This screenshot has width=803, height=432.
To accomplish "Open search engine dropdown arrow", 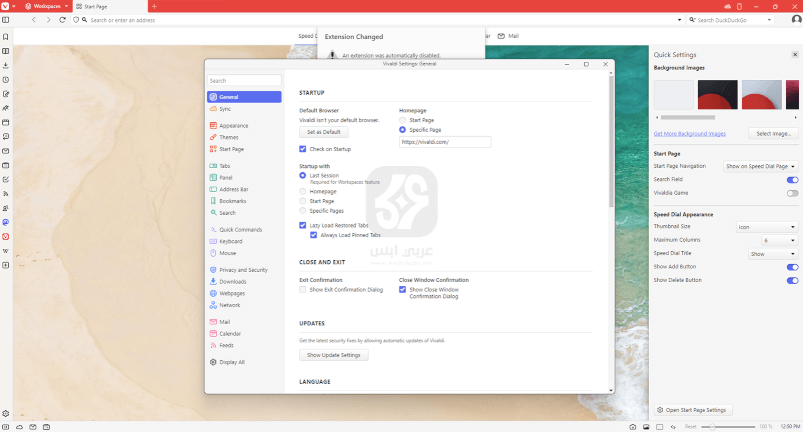I will pyautogui.click(x=769, y=20).
